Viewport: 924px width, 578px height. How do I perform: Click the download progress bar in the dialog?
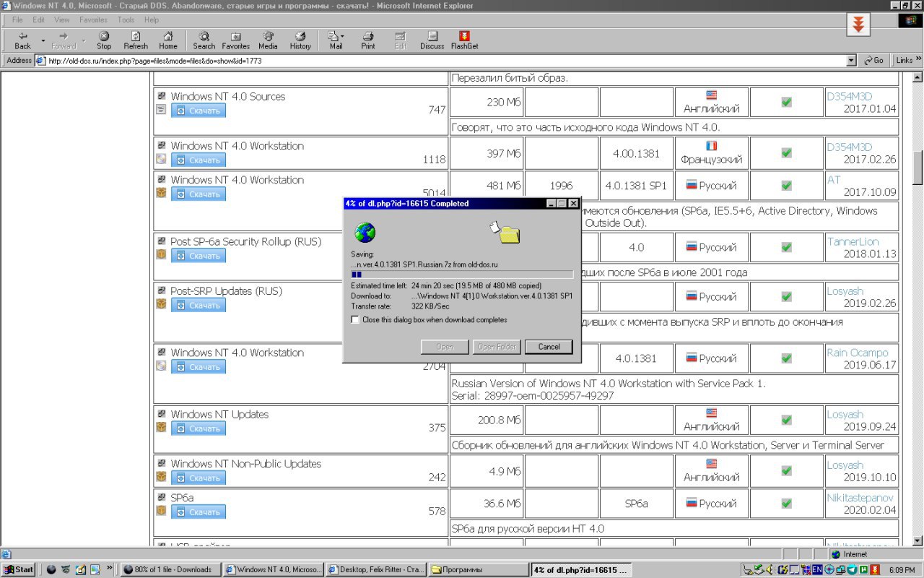(x=462, y=275)
